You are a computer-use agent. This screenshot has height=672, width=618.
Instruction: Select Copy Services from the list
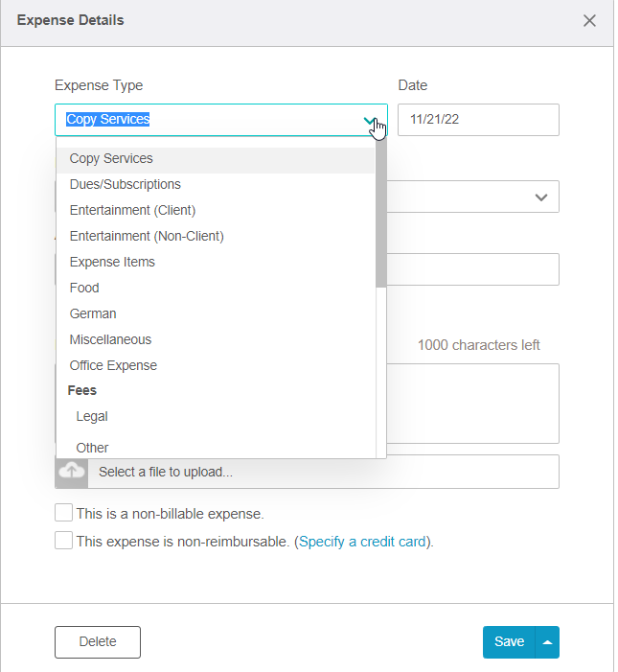[216, 158]
